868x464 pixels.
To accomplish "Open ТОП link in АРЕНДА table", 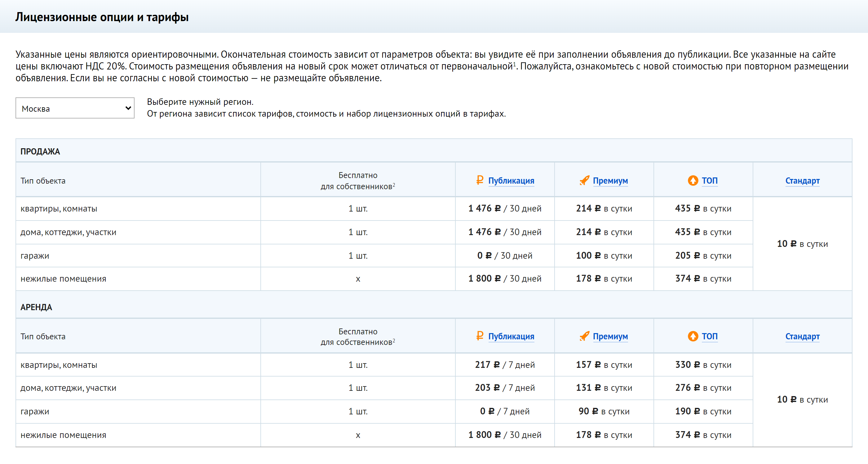I will (x=710, y=337).
